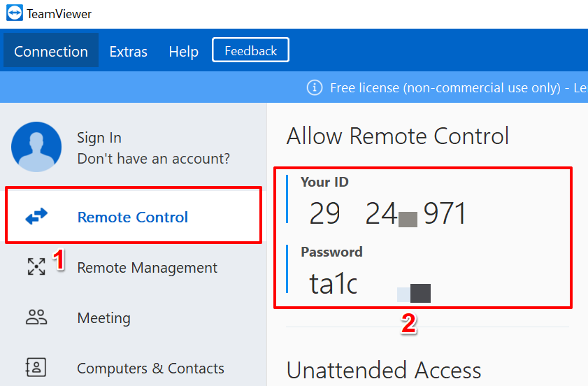This screenshot has height=386, width=588.
Task: Click "Don't have an account?" link
Action: 153,159
